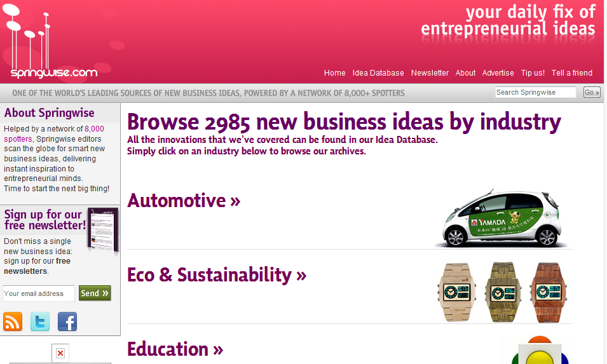Focus the Your email address field
The image size is (607, 364).
point(38,293)
